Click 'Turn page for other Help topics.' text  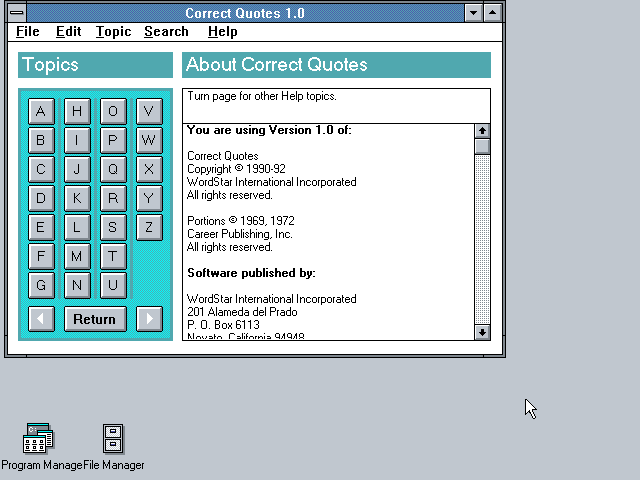coord(262,96)
